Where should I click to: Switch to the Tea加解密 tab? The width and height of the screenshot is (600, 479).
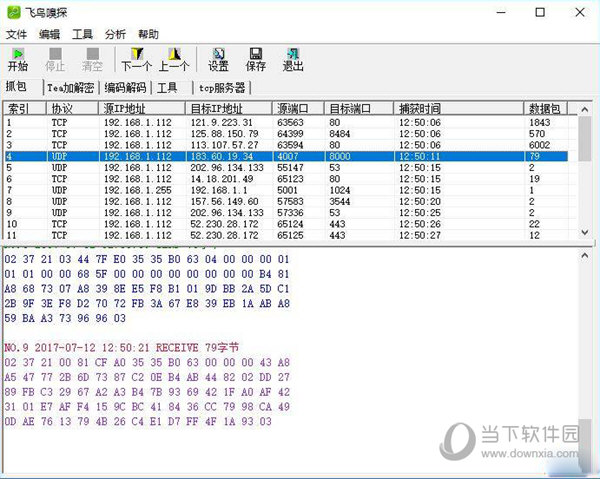(x=71, y=88)
